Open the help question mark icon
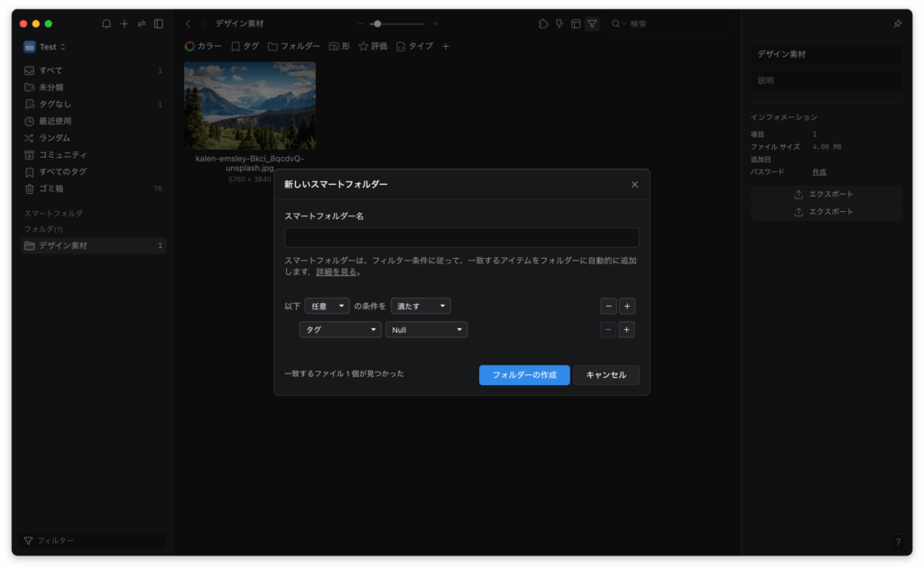924x570 pixels. 898,542
